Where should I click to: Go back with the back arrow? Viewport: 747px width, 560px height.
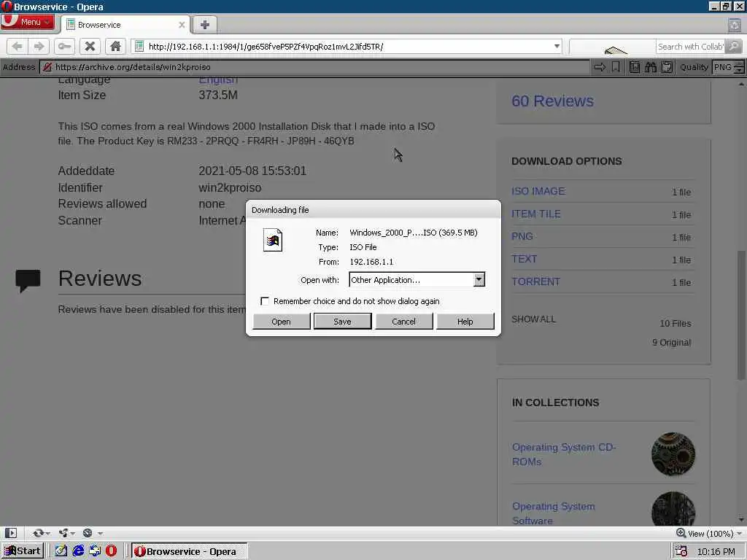point(18,46)
